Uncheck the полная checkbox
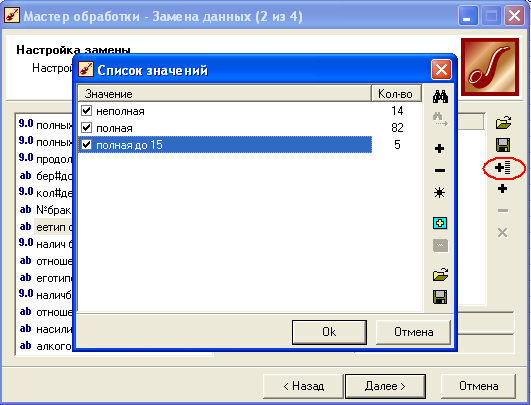The image size is (531, 405). [x=87, y=128]
